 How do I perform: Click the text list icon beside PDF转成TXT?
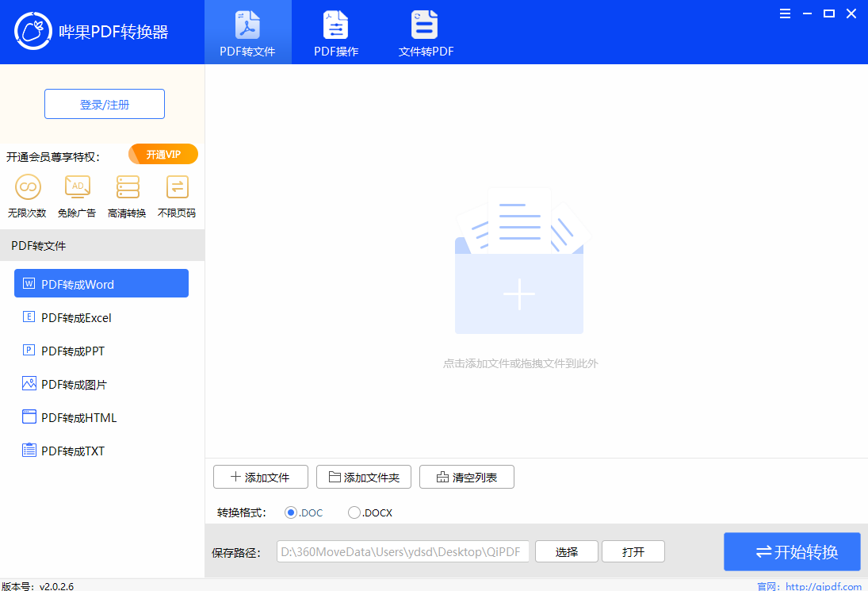coord(29,450)
